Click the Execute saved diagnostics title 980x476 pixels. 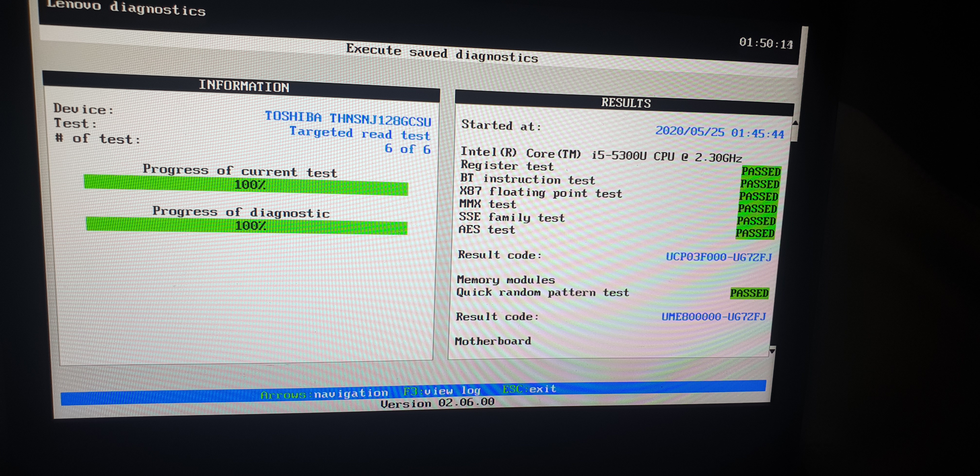pos(442,54)
